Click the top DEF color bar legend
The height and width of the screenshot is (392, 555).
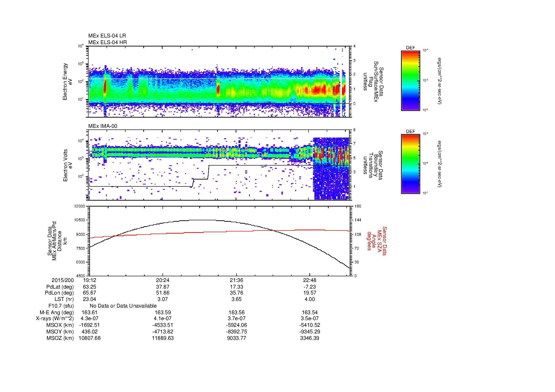pos(410,80)
